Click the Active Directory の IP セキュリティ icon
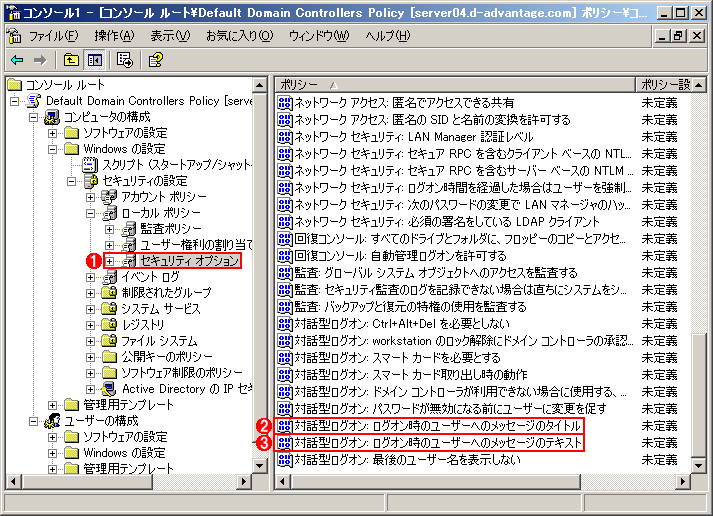 click(x=109, y=389)
